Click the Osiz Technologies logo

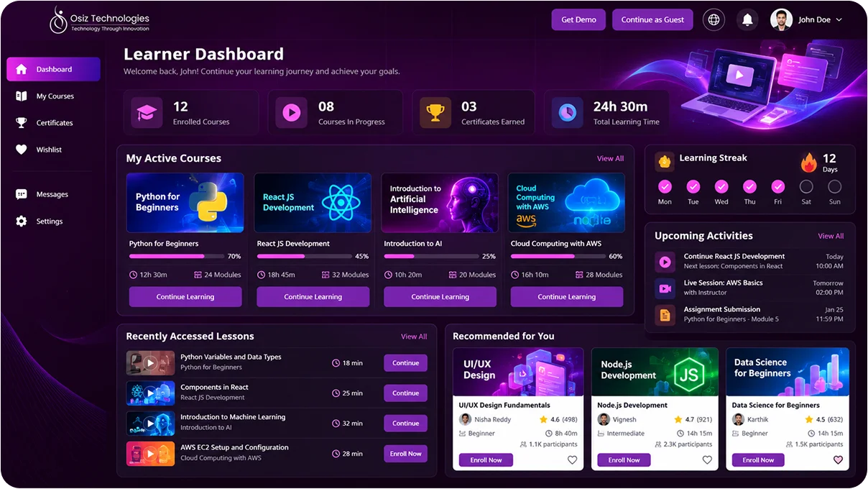click(x=99, y=19)
